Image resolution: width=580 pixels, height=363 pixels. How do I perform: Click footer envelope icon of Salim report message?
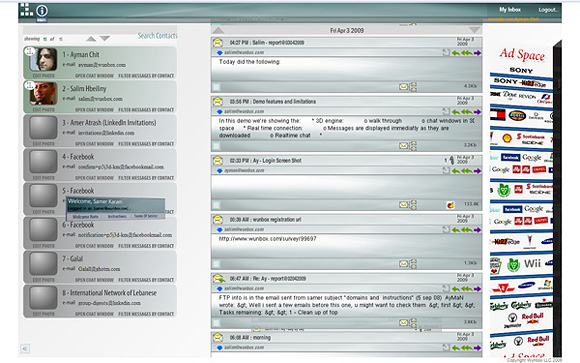click(x=404, y=87)
